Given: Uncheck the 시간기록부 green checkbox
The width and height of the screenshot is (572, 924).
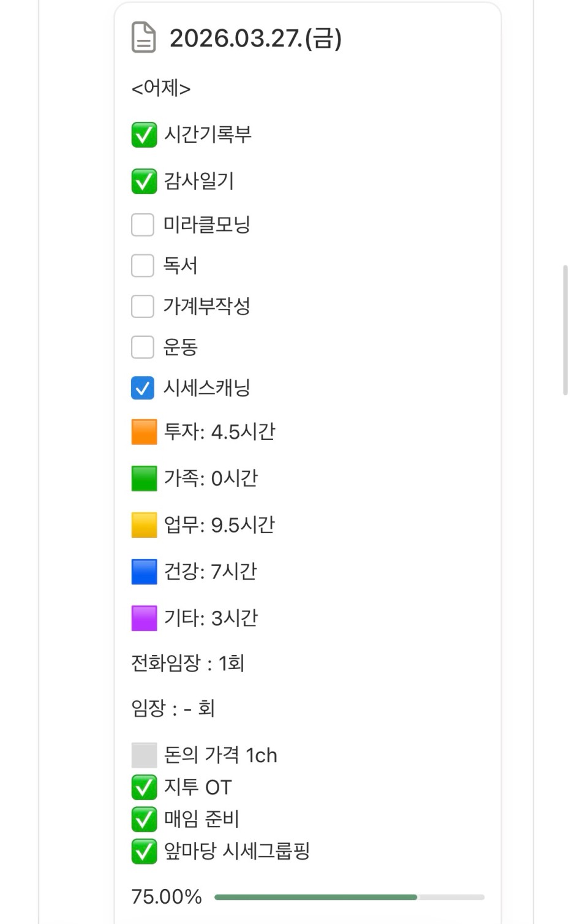Looking at the screenshot, I should [x=144, y=135].
